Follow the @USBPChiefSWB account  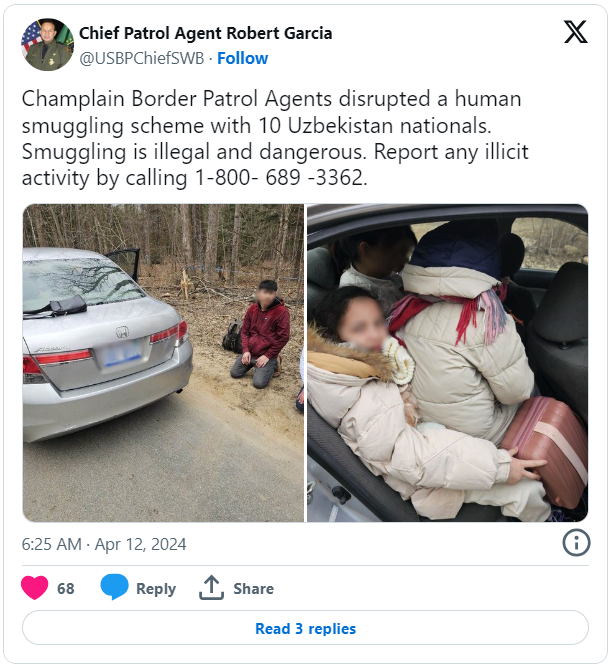tap(242, 58)
